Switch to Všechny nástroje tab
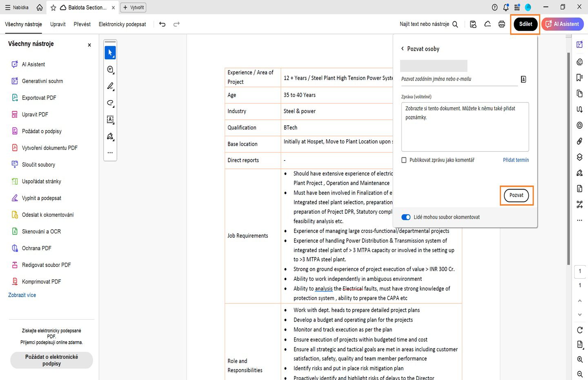 pos(23,24)
